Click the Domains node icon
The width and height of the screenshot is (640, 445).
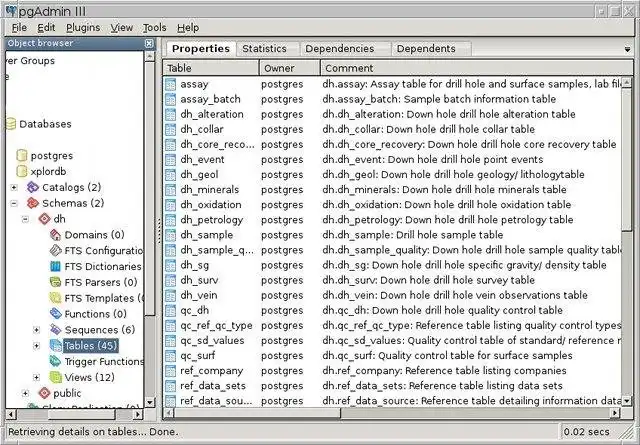pos(55,235)
